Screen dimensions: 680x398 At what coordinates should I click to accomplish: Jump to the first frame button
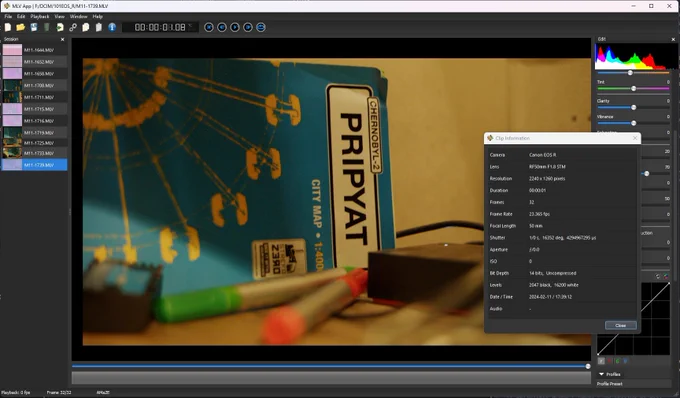click(209, 27)
